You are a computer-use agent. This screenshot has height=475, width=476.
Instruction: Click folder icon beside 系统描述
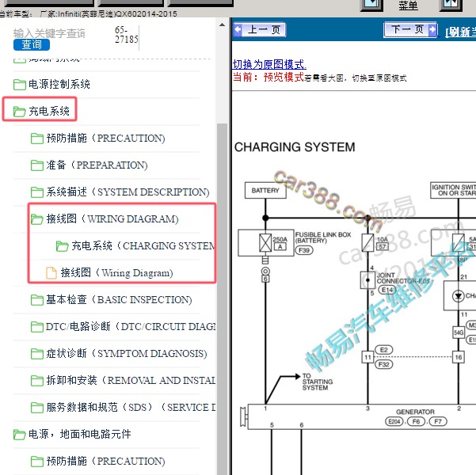pos(37,192)
